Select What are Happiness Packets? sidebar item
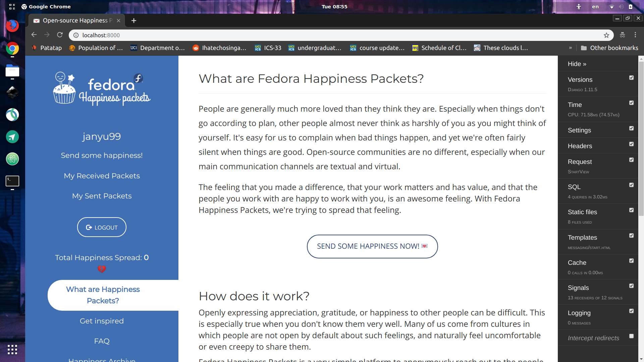 [113, 295]
